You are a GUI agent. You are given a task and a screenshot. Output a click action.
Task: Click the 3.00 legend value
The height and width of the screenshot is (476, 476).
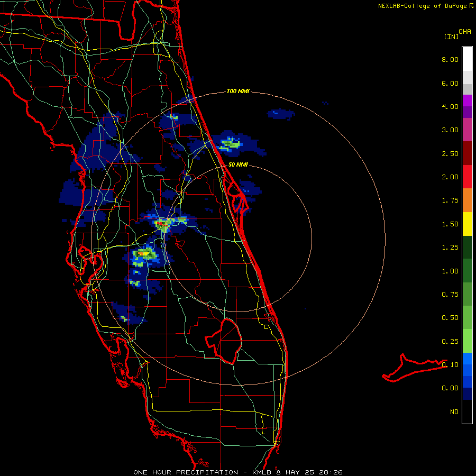(x=450, y=130)
